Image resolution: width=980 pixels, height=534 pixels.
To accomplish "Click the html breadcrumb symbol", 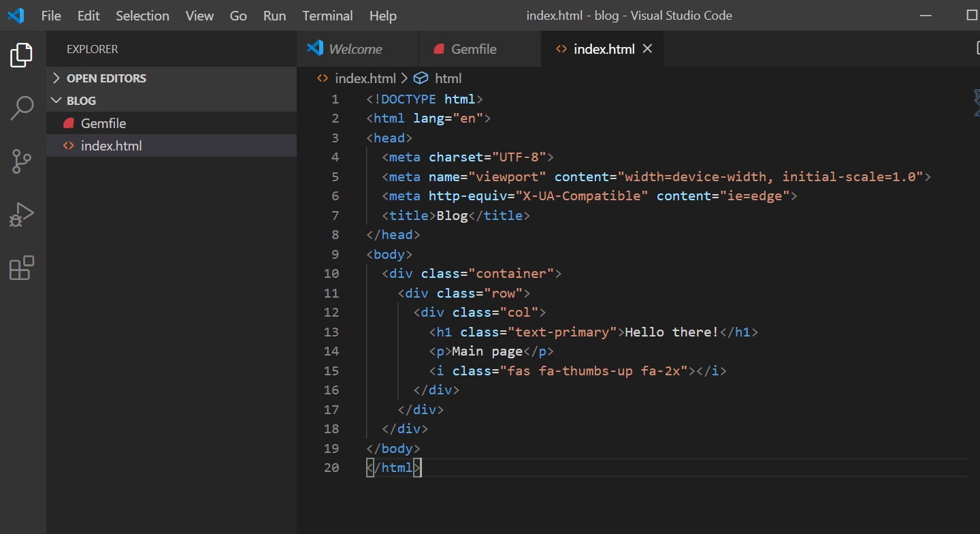I will (448, 78).
